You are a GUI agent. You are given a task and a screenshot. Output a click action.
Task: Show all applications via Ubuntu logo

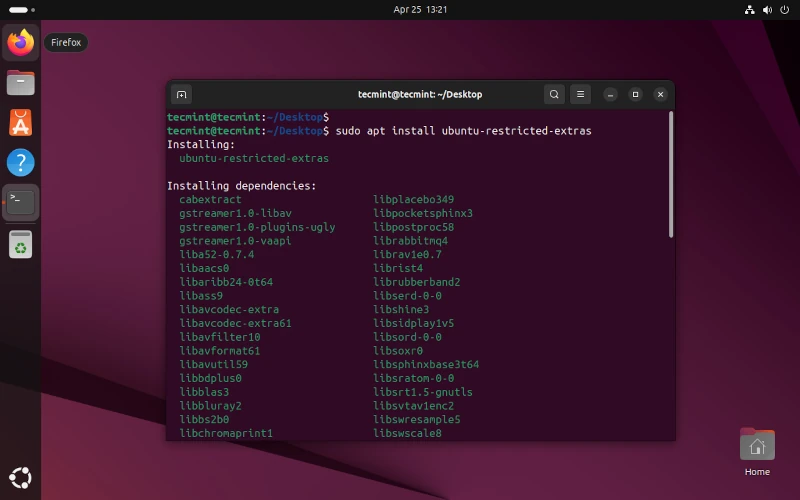click(21, 477)
